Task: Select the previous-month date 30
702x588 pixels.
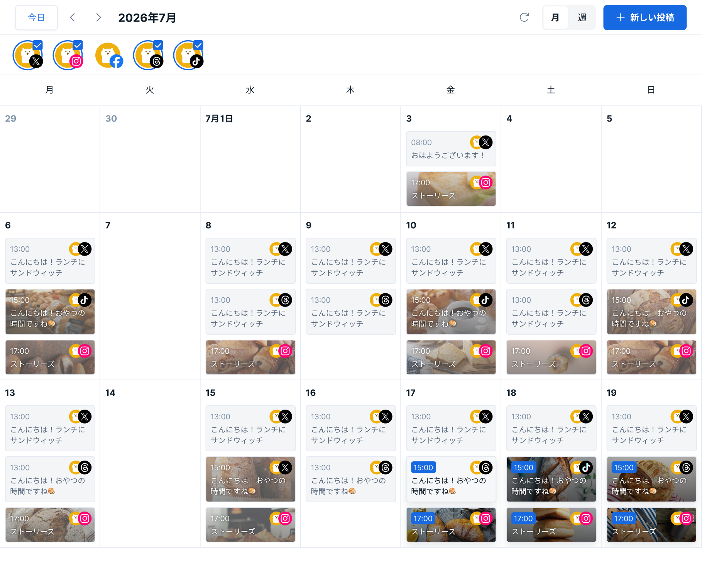Action: (x=111, y=119)
